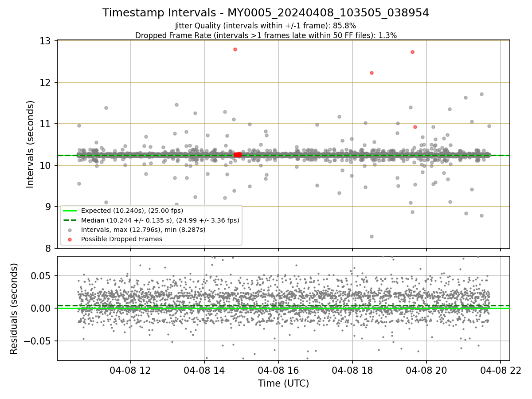
Task: Click the lowest gray interval point near 8.3 seconds
Action: pyautogui.click(x=372, y=236)
